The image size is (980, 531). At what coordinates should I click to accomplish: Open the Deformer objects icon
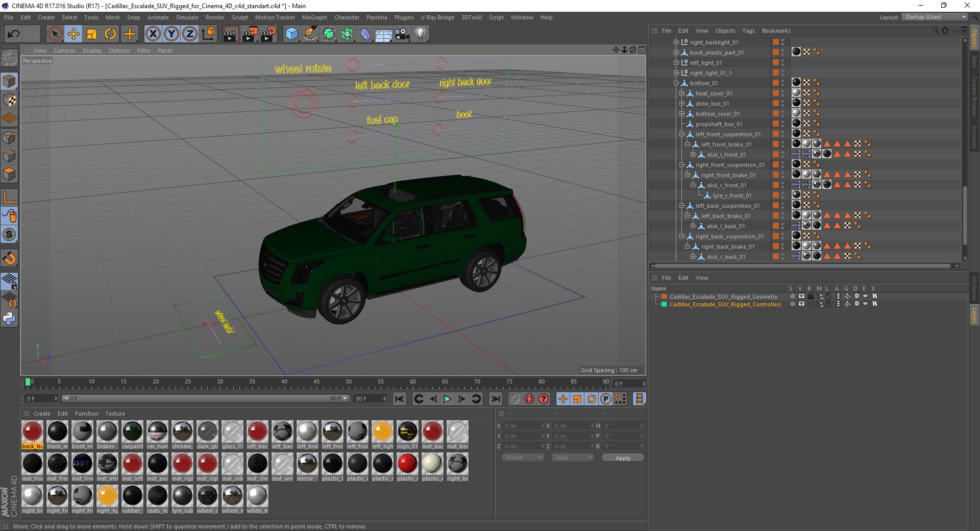tap(365, 34)
